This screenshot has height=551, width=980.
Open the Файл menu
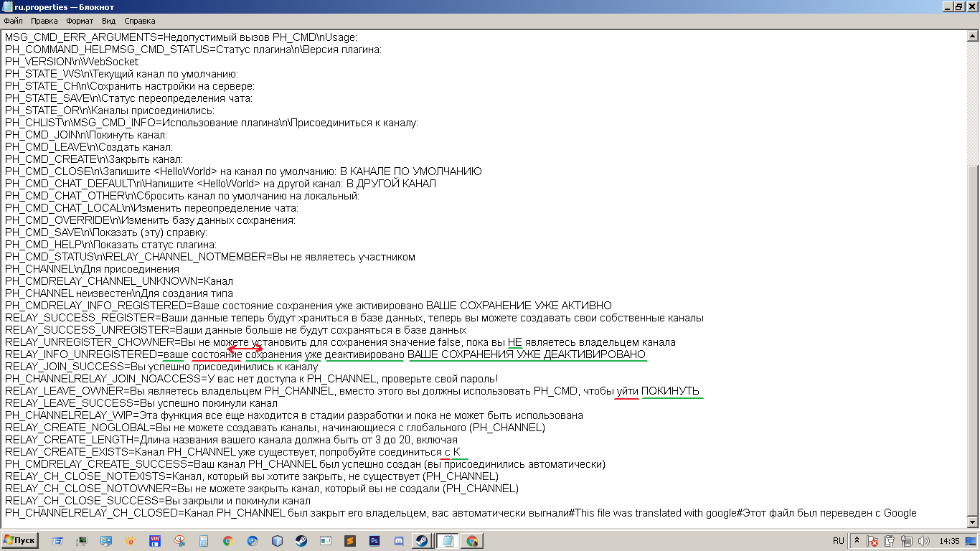coord(13,22)
